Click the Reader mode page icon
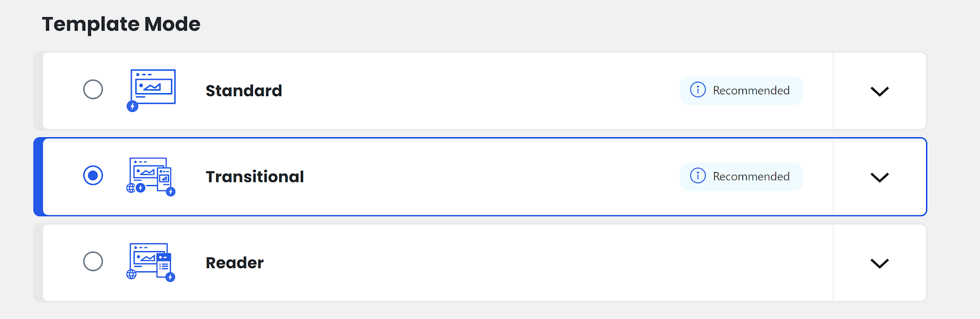This screenshot has height=319, width=980. coord(151,262)
